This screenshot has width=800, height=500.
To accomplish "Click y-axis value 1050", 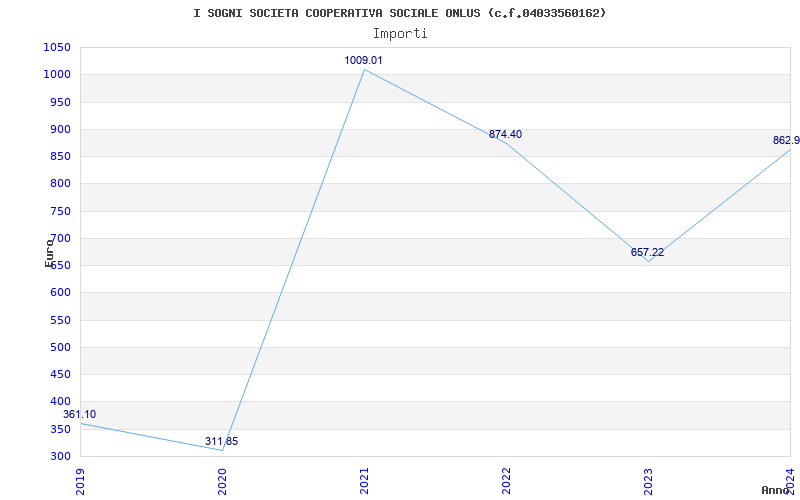I will click(57, 47).
